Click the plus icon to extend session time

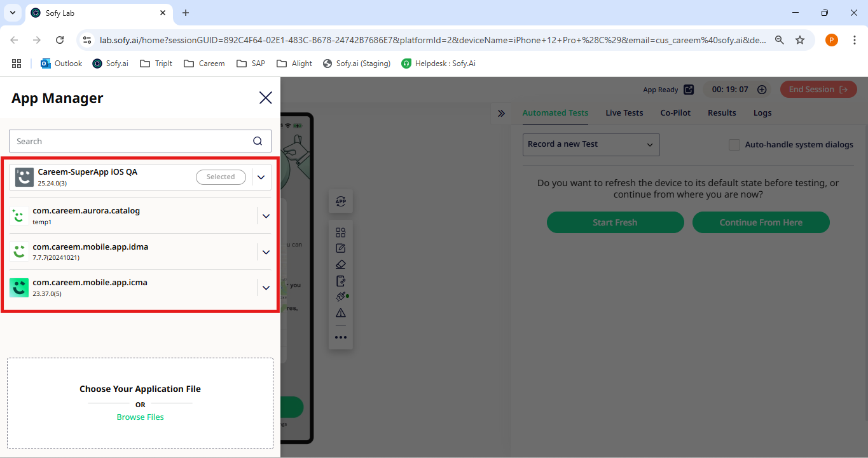(x=762, y=90)
